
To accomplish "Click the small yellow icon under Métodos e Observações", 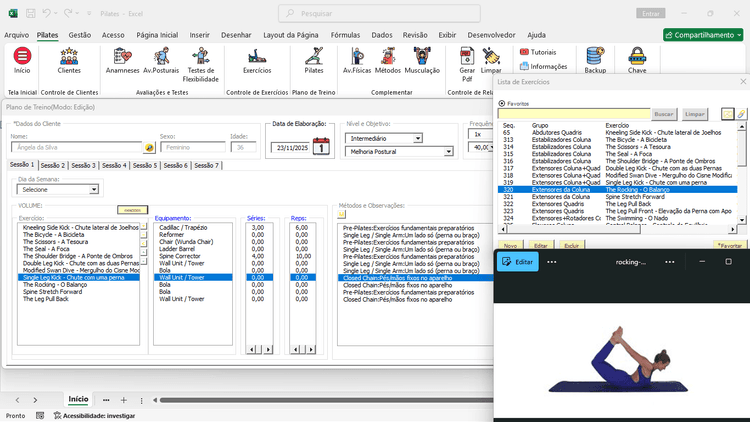I will pos(342,214).
